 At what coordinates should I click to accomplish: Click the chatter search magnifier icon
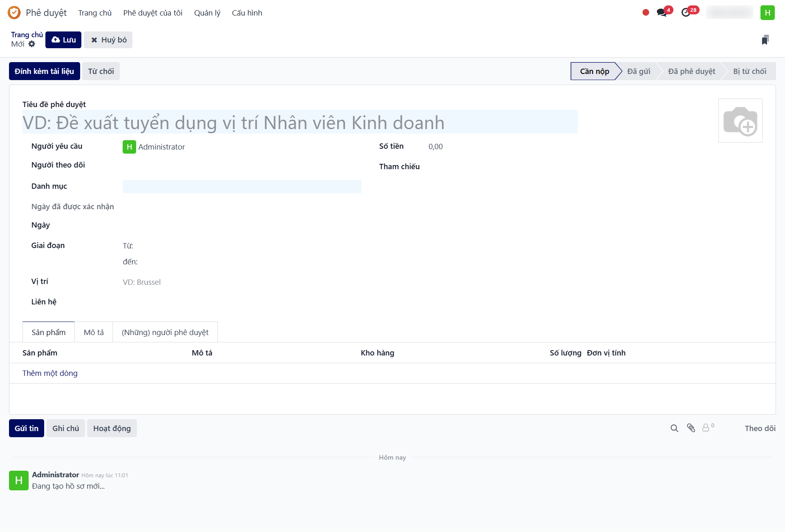tap(674, 428)
